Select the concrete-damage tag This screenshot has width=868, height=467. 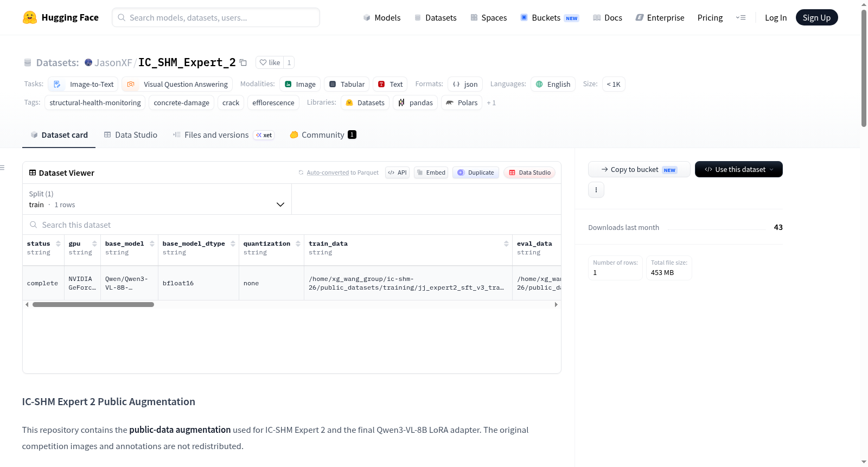(x=181, y=103)
